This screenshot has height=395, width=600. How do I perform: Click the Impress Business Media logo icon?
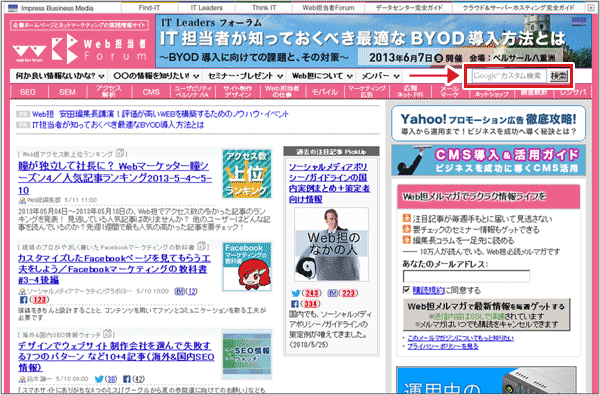click(13, 8)
